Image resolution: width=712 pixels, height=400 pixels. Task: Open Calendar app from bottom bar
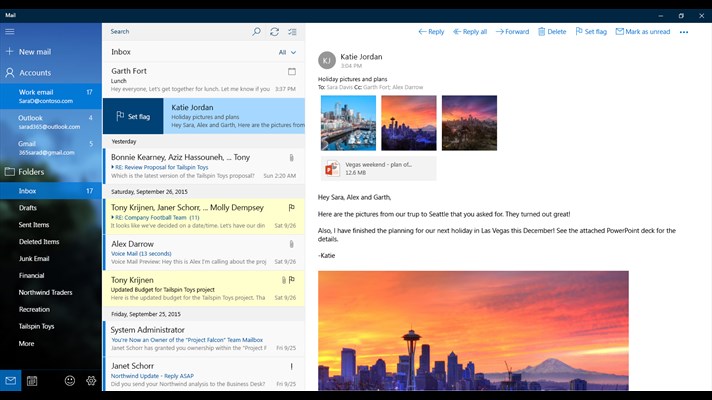(32, 380)
